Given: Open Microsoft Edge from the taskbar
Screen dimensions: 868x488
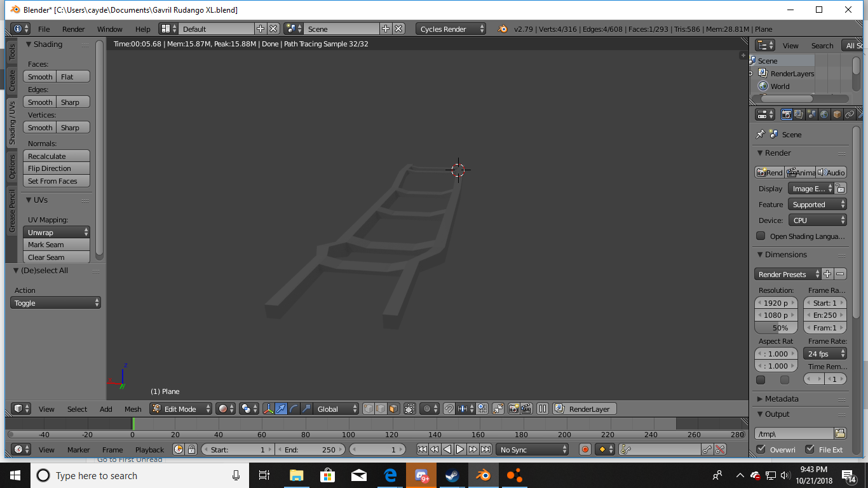Looking at the screenshot, I should pos(390,475).
